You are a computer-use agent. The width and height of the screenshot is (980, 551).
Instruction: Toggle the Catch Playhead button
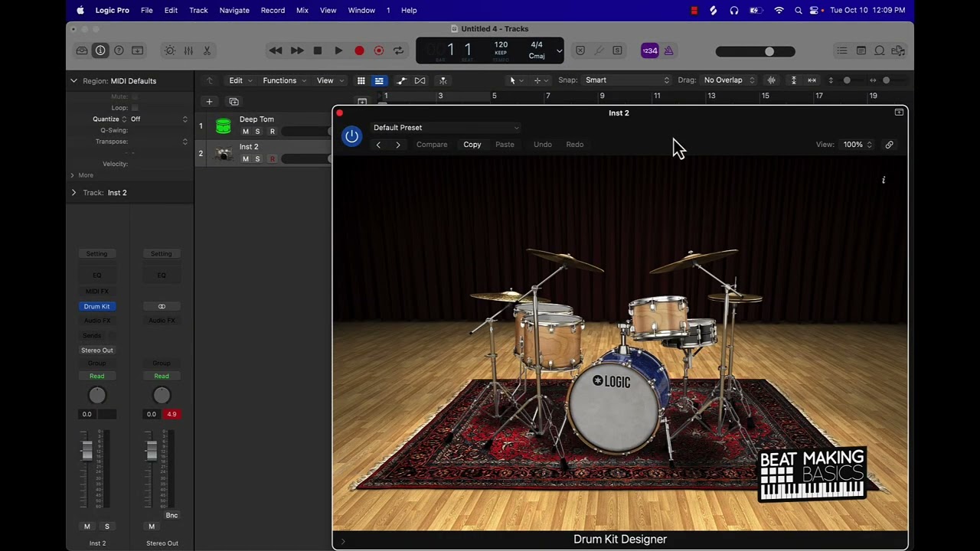[443, 80]
